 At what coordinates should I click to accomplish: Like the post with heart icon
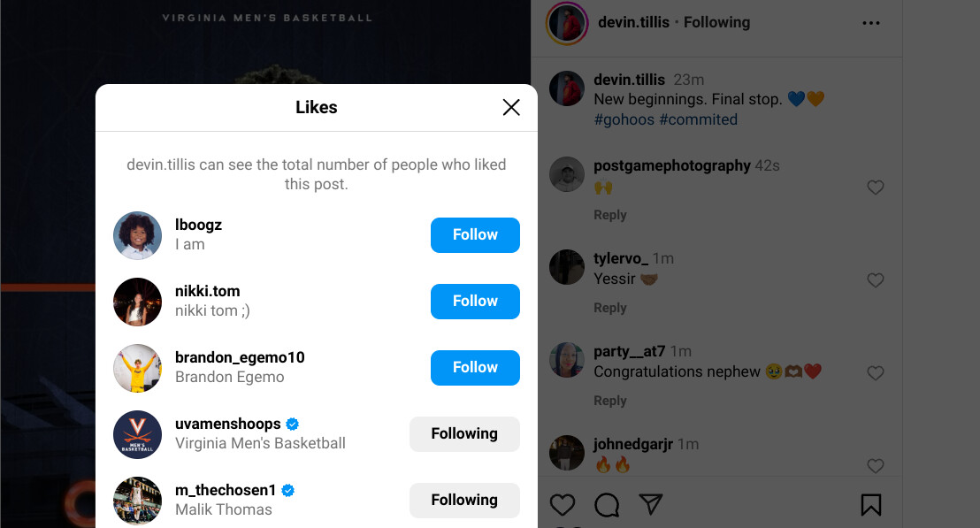563,504
